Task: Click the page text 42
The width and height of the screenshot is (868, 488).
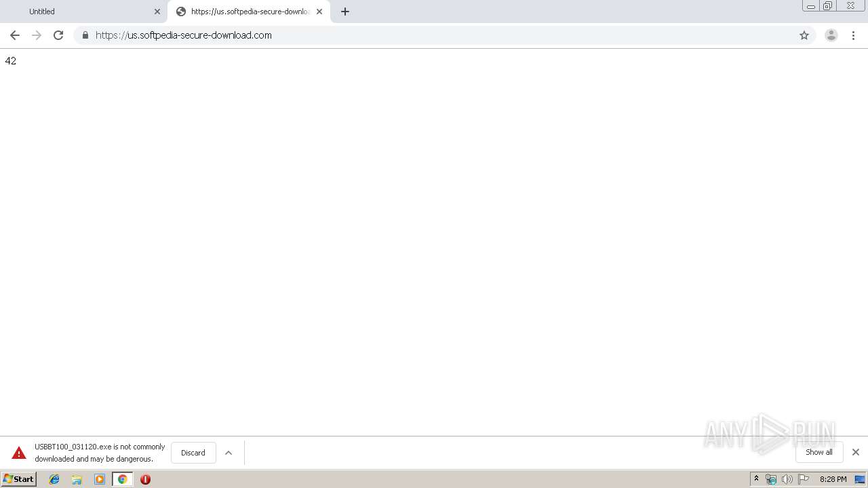Action: coord(11,61)
